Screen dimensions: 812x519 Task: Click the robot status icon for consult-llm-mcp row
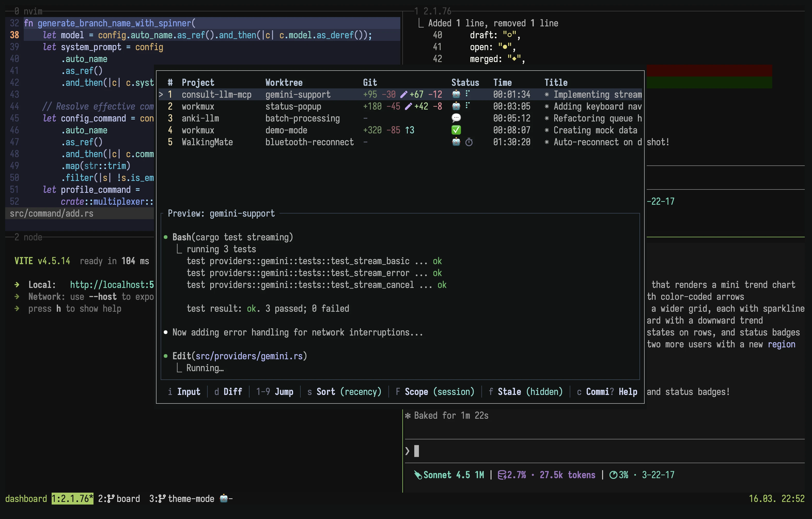(456, 94)
